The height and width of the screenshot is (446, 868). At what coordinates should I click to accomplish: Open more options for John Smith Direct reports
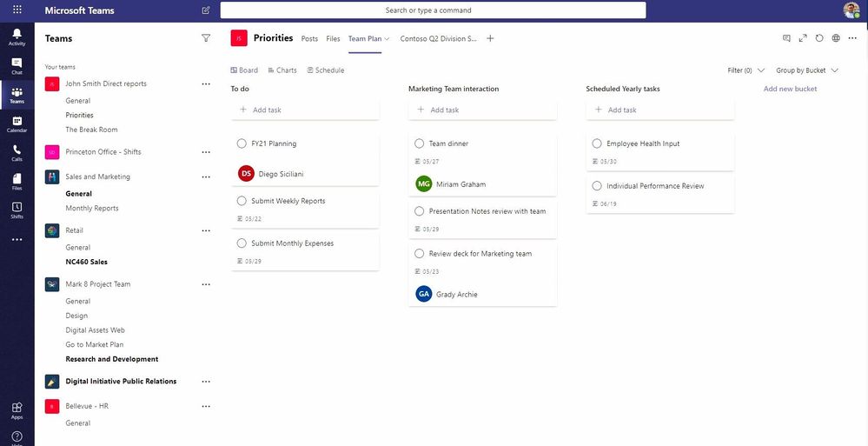click(x=206, y=83)
